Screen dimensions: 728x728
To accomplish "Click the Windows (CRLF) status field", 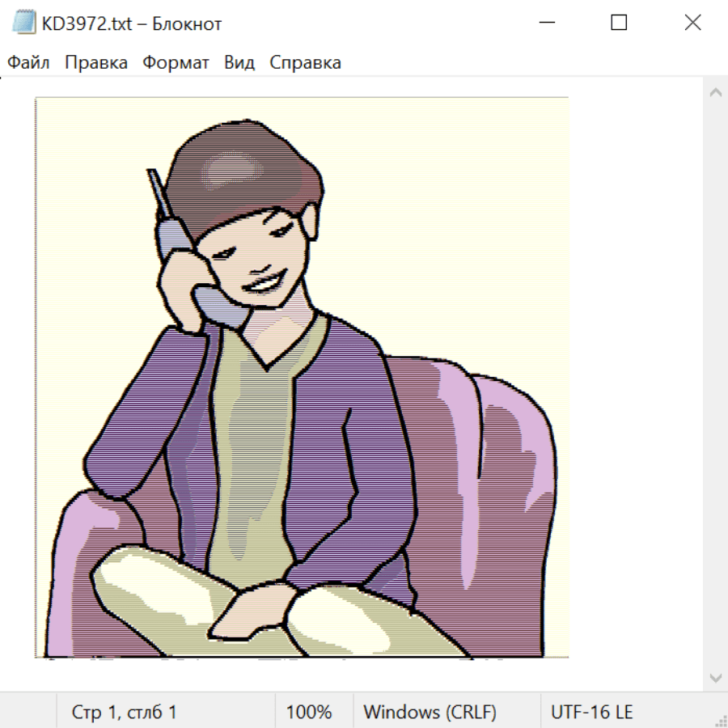I will click(430, 712).
